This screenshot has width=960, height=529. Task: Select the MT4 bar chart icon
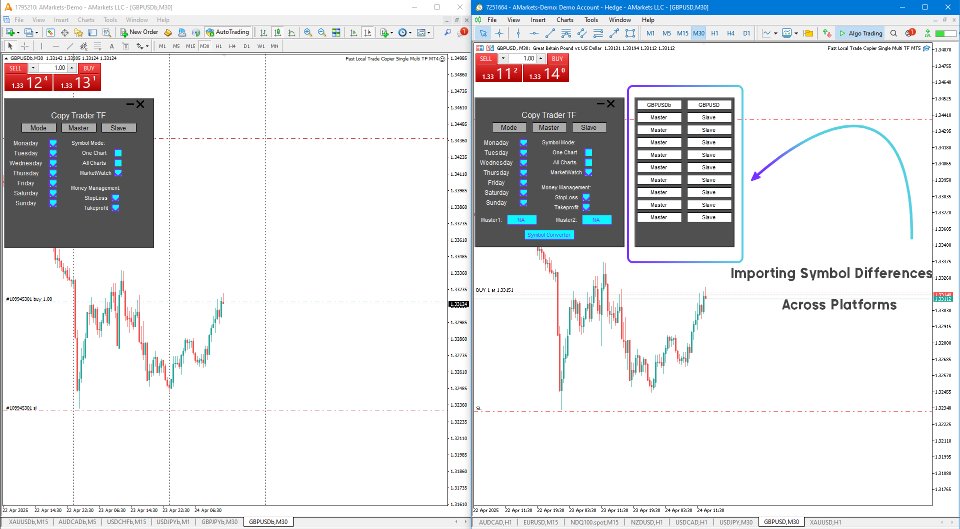click(263, 32)
